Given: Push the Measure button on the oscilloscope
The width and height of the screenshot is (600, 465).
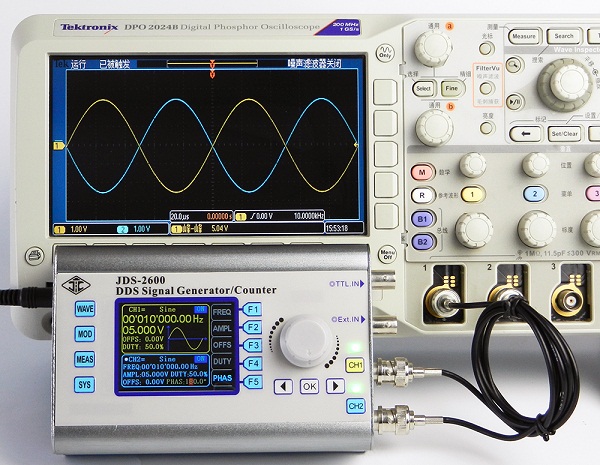Looking at the screenshot, I should point(524,36).
